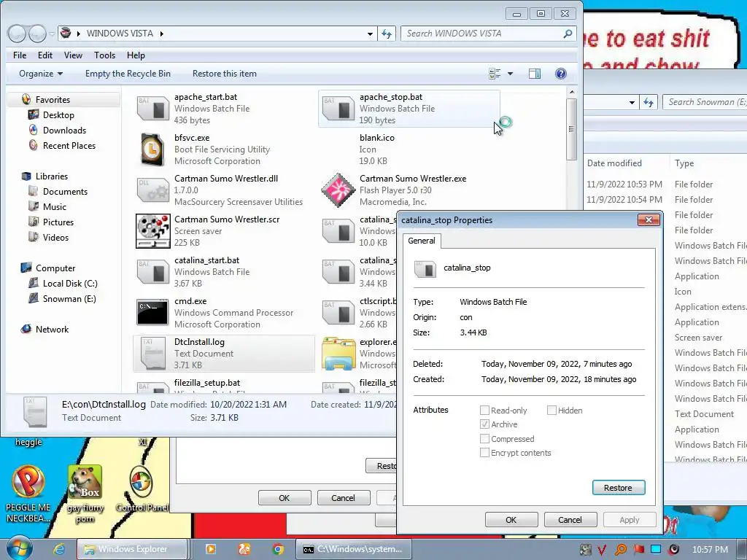Open the Control Panel desktop shortcut

pos(142,488)
